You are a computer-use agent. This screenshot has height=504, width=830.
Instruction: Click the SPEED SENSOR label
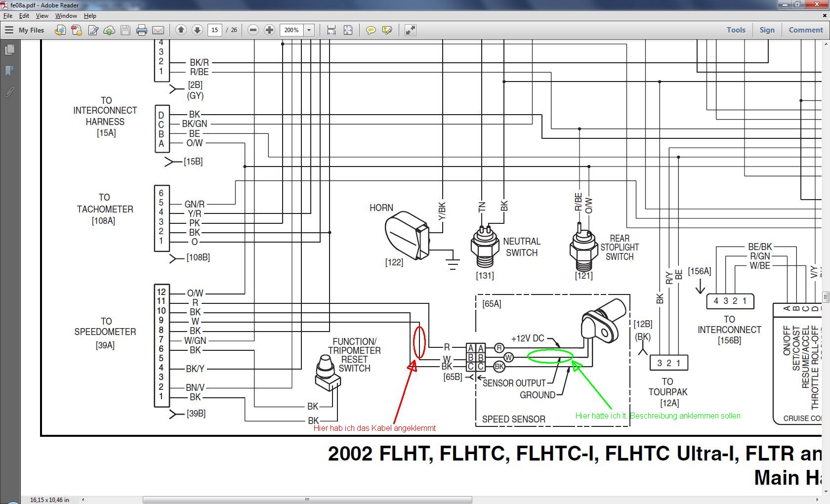[514, 419]
